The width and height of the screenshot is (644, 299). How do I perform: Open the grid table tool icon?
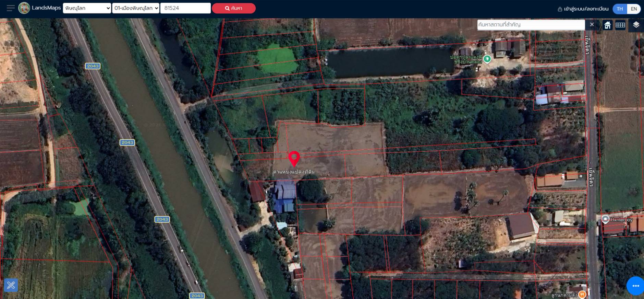pyautogui.click(x=620, y=25)
